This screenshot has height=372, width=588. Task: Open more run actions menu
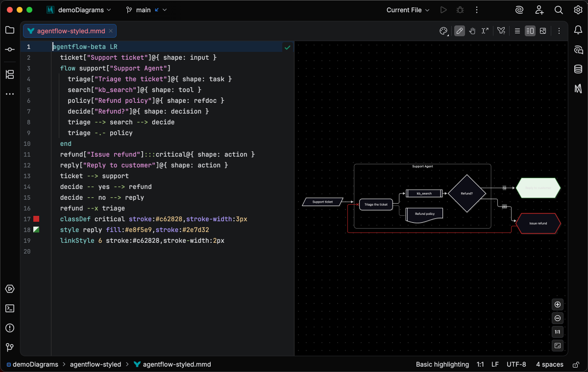coord(476,10)
